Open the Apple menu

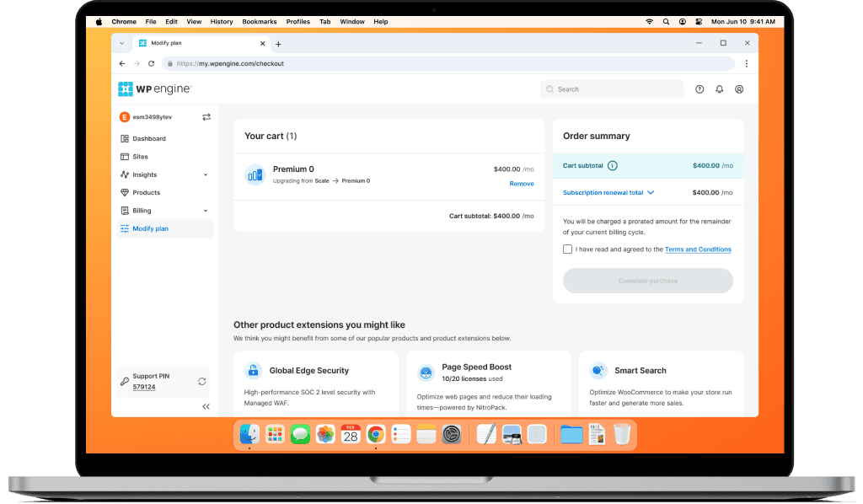pos(99,22)
